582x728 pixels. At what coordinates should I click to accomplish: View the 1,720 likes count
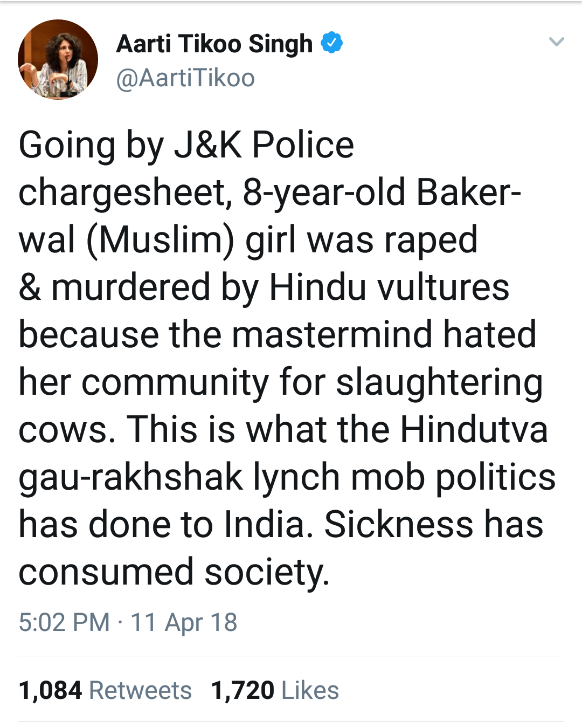pyautogui.click(x=242, y=690)
